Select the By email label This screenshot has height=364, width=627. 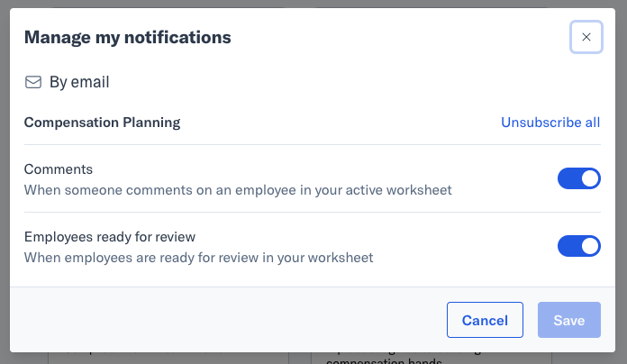coord(79,82)
